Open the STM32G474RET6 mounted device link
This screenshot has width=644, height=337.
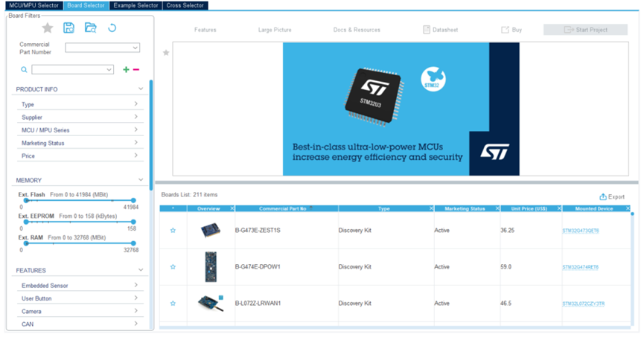[x=580, y=267]
